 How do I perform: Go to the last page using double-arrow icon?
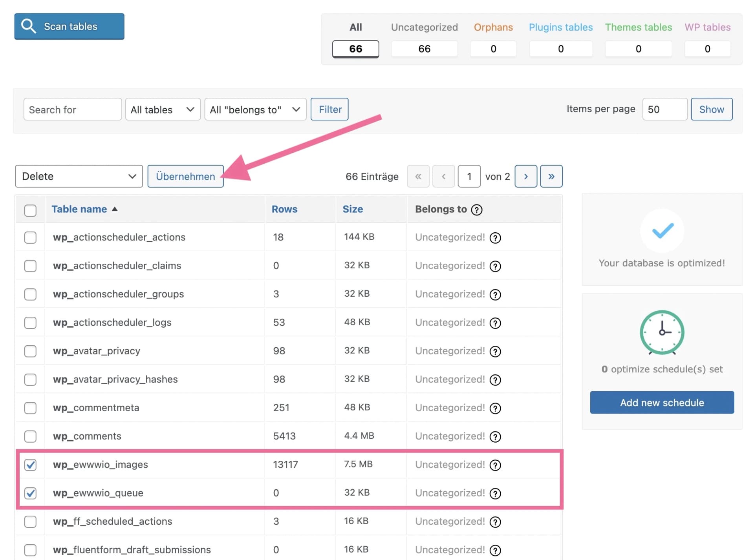[551, 176]
